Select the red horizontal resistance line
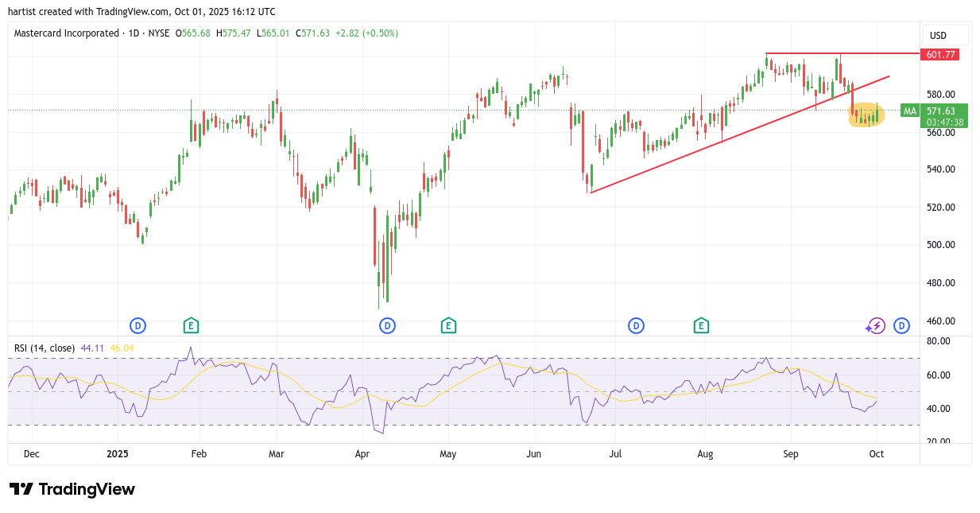The image size is (980, 513). pos(842,53)
